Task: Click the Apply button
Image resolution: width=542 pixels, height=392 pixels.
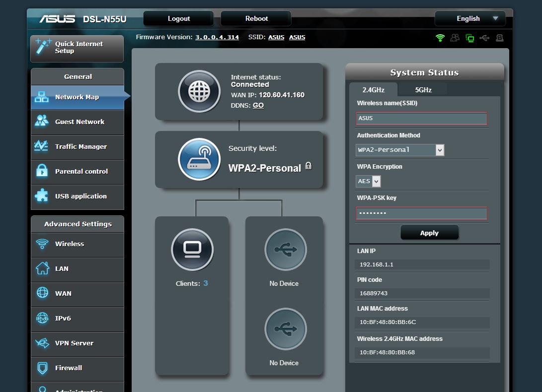Action: tap(430, 233)
